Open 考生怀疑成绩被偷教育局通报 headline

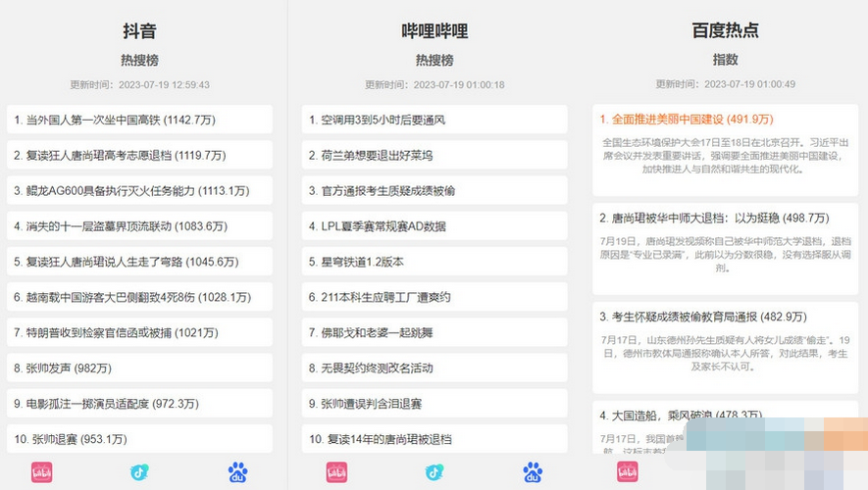(703, 317)
